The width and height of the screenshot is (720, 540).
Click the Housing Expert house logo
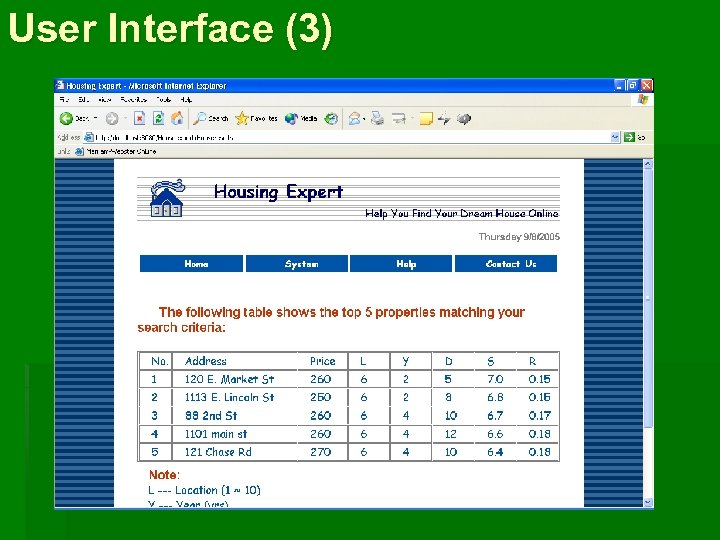tap(167, 198)
